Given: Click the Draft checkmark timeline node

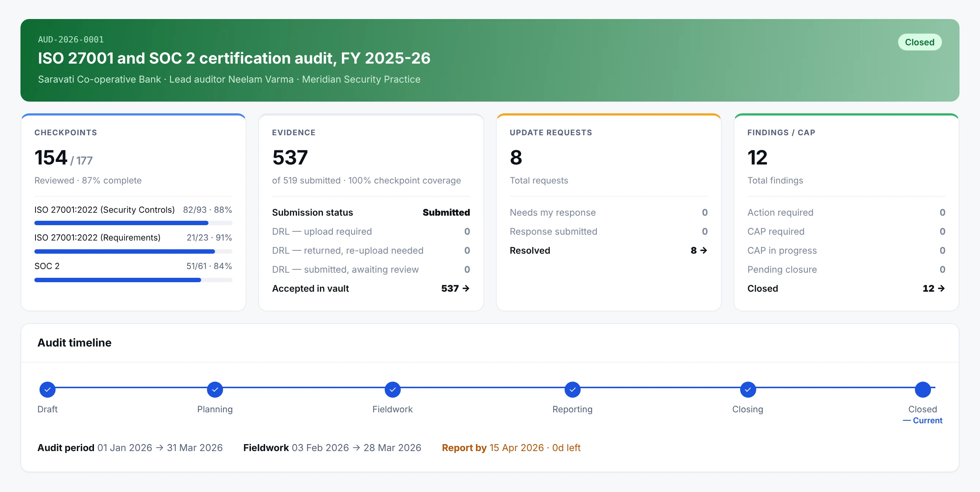Looking at the screenshot, I should 48,389.
